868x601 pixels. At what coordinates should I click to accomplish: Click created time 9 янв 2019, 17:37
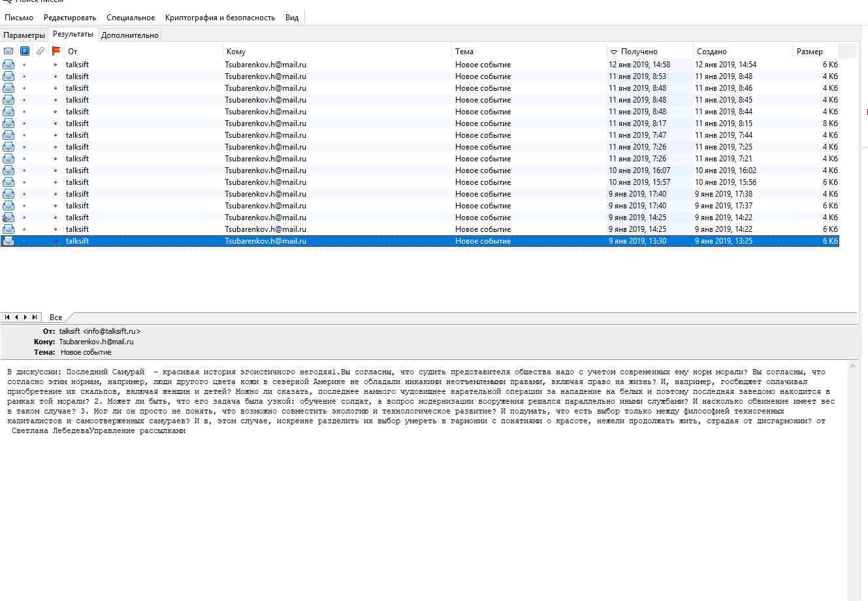[x=724, y=206]
